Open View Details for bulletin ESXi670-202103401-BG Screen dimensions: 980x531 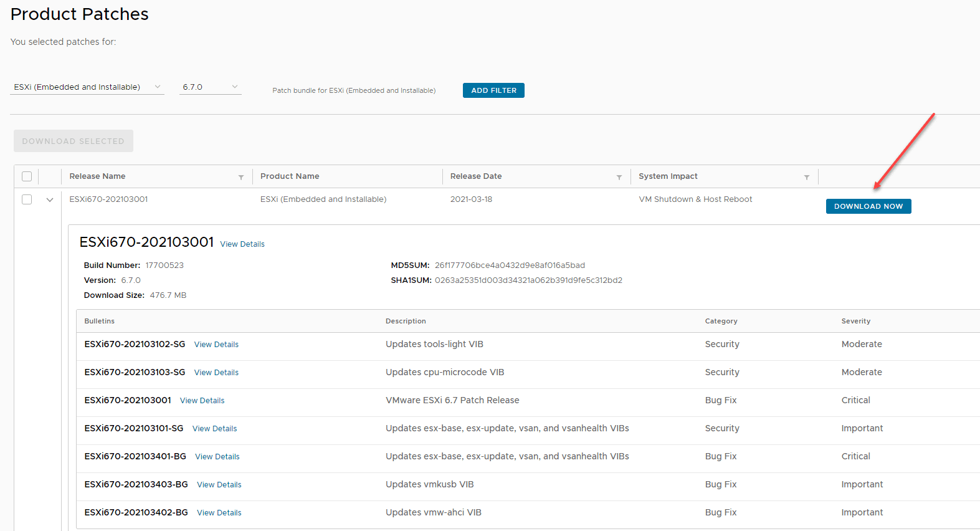tap(217, 457)
